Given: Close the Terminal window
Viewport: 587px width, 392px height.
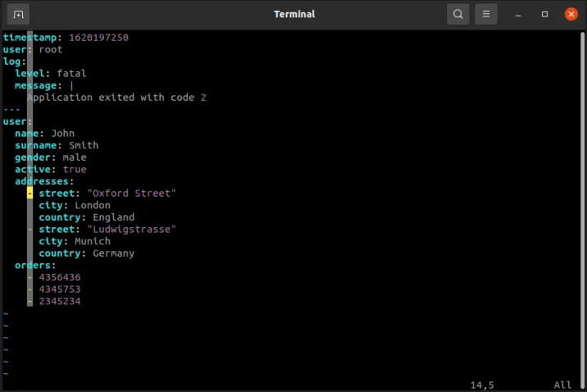Looking at the screenshot, I should tap(571, 14).
